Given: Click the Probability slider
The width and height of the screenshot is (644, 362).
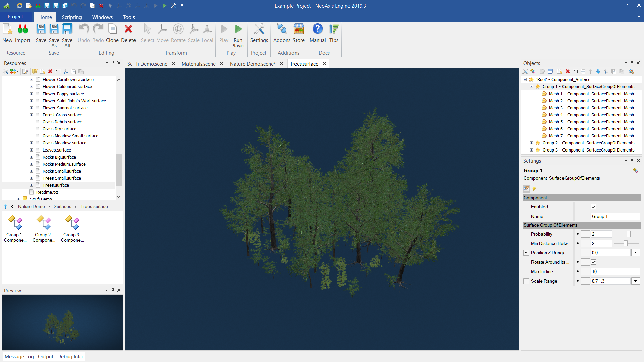Looking at the screenshot, I should [628, 234].
